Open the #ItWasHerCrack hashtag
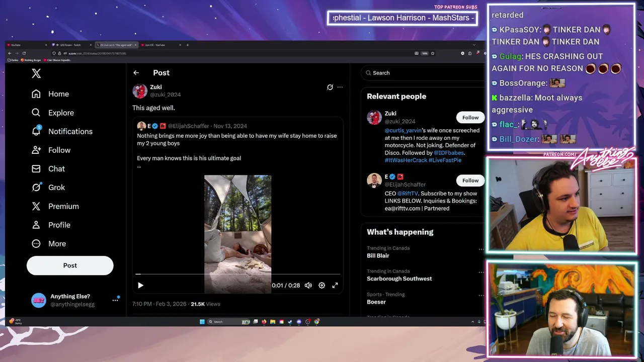The image size is (644, 362). [406, 160]
